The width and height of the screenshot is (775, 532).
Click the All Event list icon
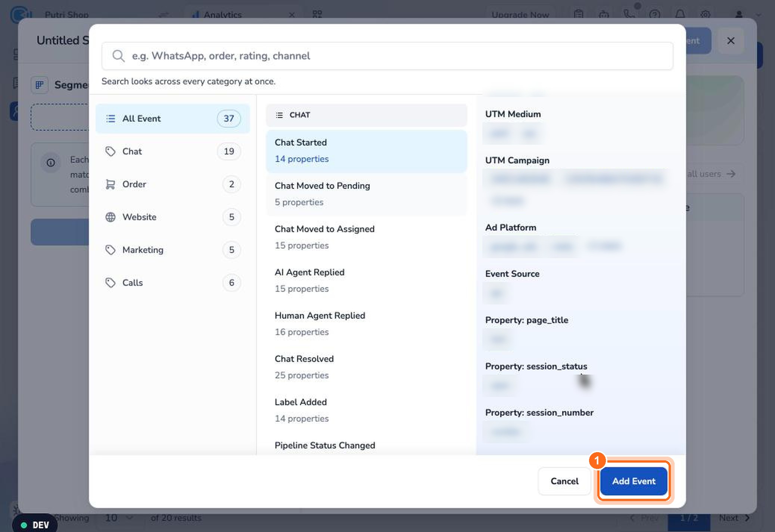coord(111,119)
